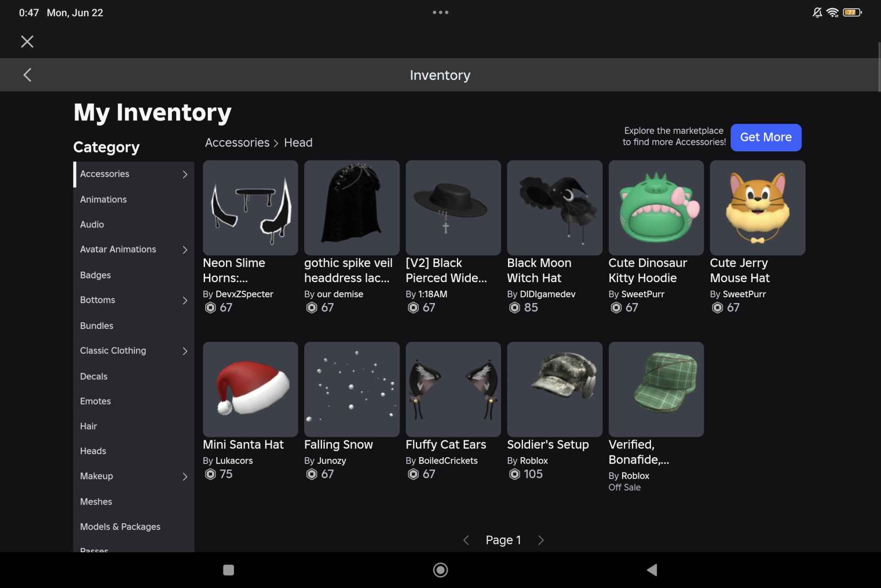Click the 'Page 1' label
Screen dimensions: 881x588
tap(503, 540)
